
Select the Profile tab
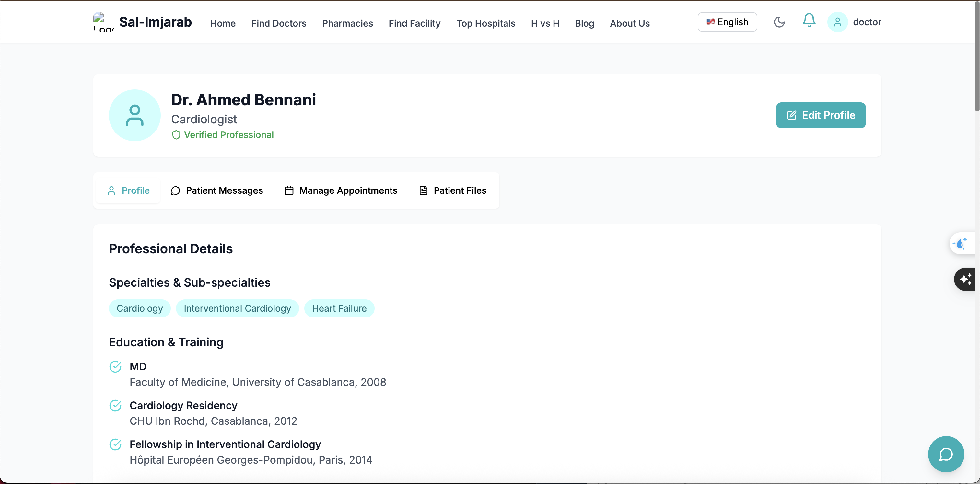pyautogui.click(x=129, y=190)
